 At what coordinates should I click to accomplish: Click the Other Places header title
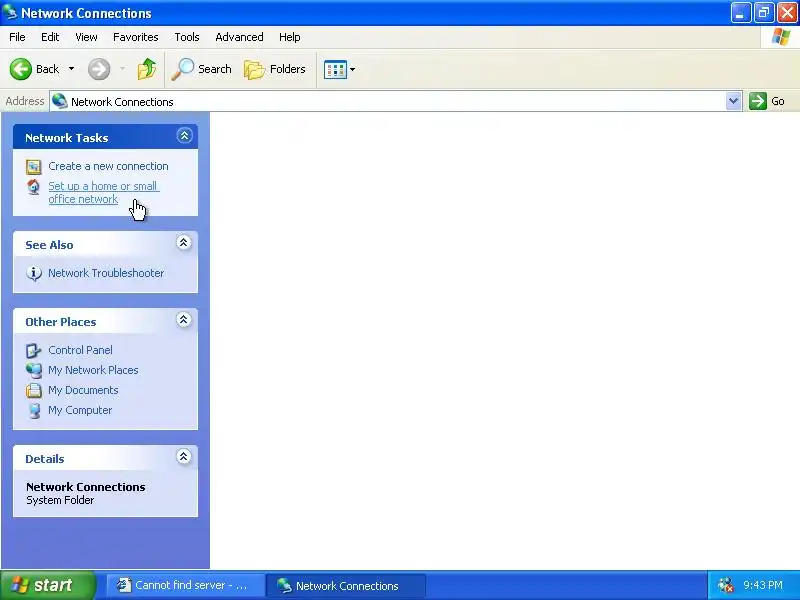click(x=61, y=322)
